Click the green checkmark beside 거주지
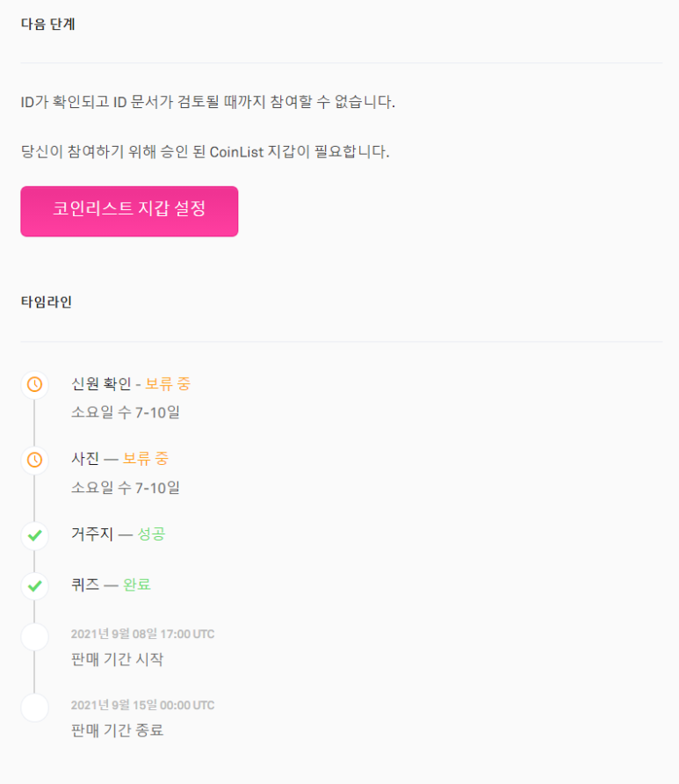The height and width of the screenshot is (784, 679). 34,534
